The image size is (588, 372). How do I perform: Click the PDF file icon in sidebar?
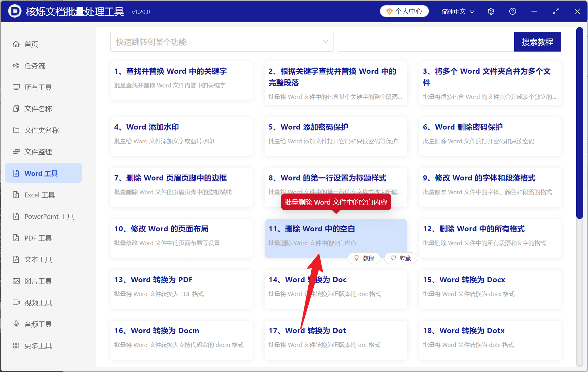pos(16,238)
